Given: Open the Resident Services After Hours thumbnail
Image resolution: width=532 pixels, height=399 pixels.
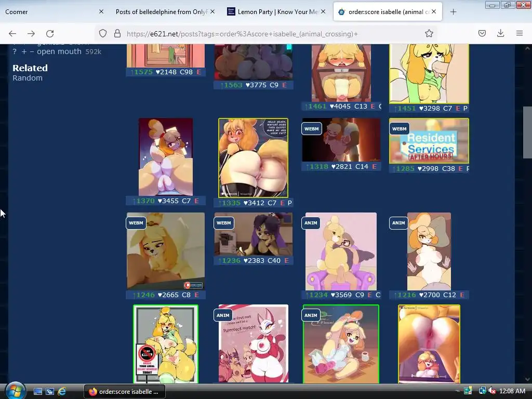Looking at the screenshot, I should [429, 141].
